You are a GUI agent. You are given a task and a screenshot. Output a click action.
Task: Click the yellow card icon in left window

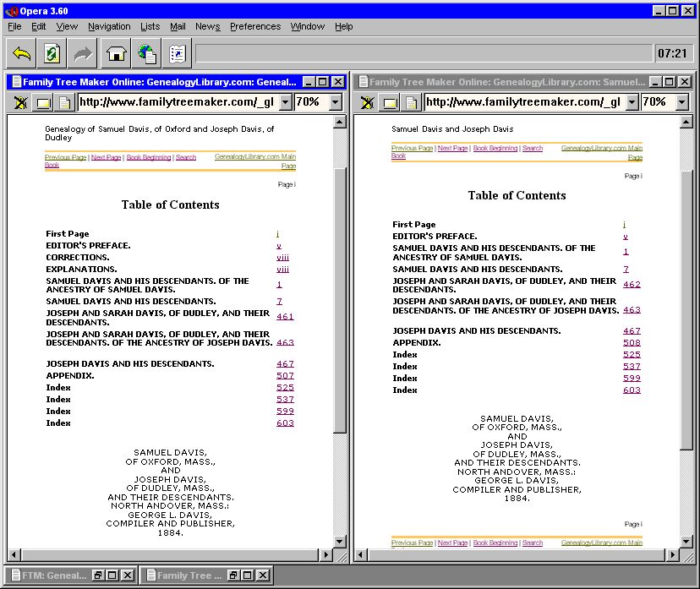(x=43, y=103)
